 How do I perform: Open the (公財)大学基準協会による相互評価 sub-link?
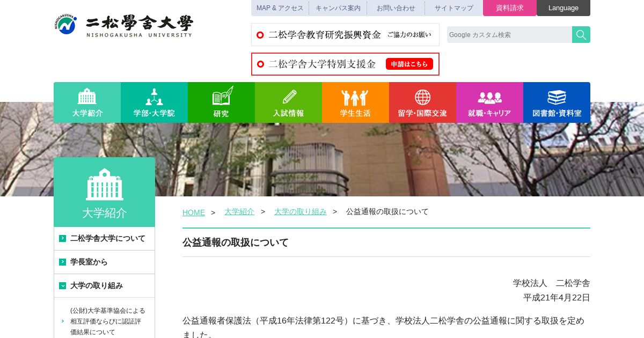[108, 321]
